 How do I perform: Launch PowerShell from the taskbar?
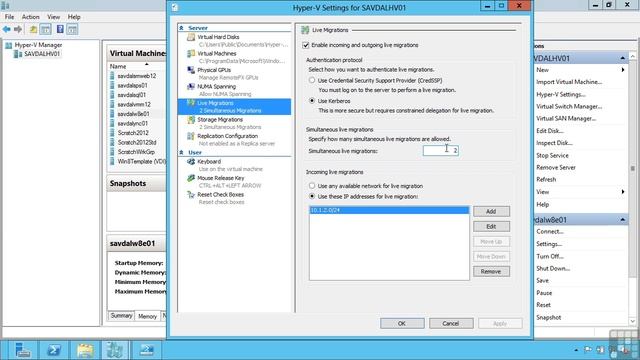pos(54,350)
